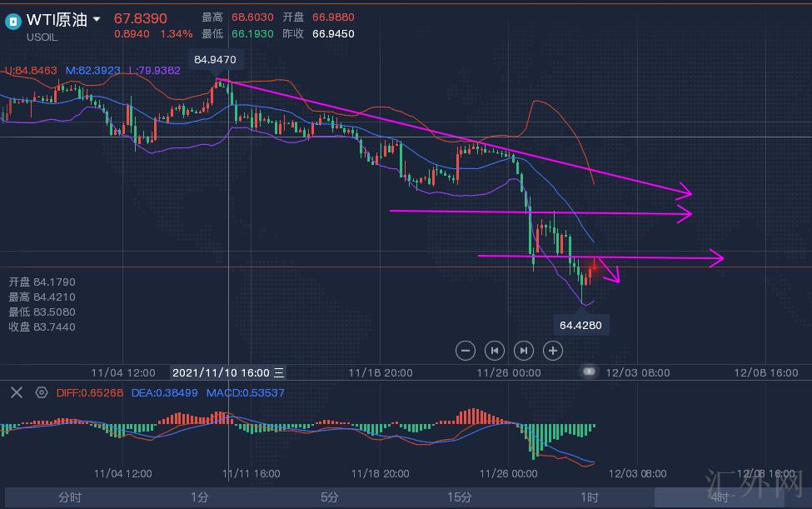Click the 0.8940 price change value
Screen dimensions: 812x509
[x=132, y=34]
